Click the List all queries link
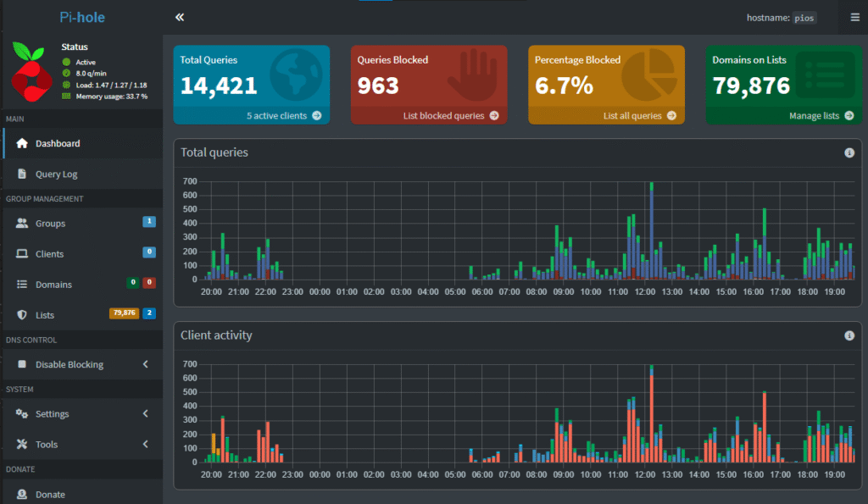Screen dimensions: 868x504 pos(632,115)
